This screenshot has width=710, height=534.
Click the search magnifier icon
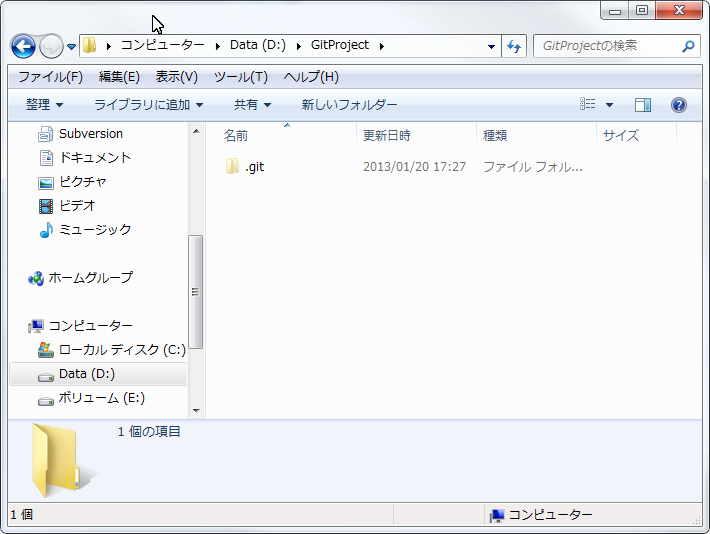(688, 46)
